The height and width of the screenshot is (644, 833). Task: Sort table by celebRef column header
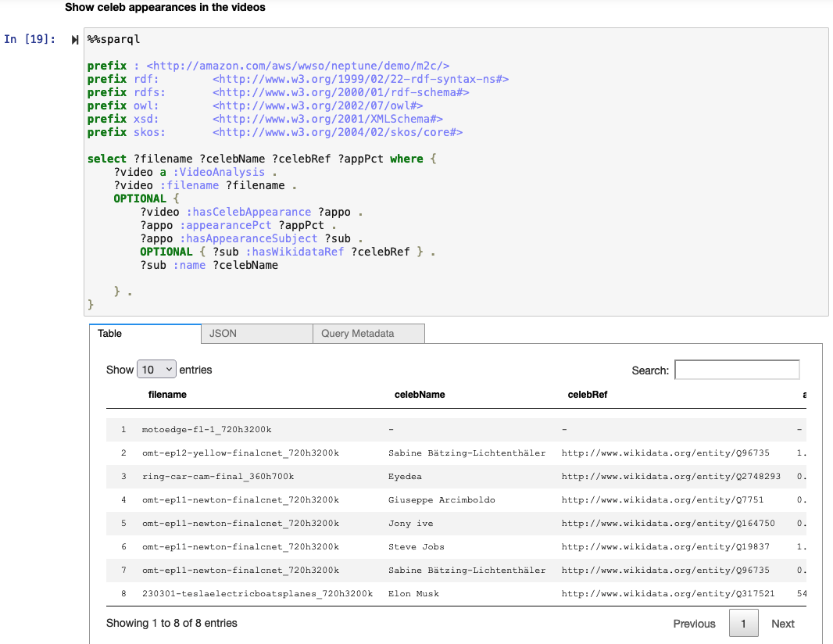(587, 395)
